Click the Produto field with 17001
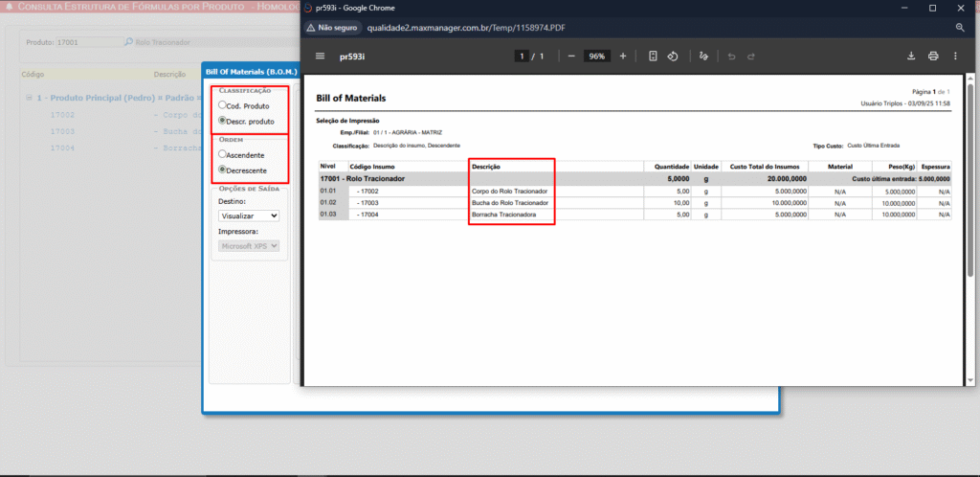This screenshot has height=477, width=980. coord(89,42)
